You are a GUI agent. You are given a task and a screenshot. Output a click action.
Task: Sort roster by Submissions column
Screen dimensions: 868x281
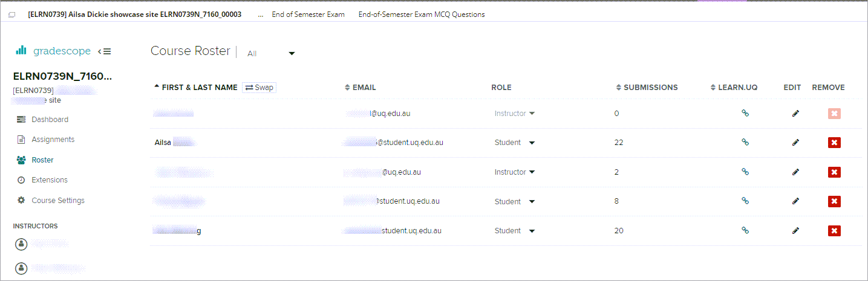click(650, 88)
